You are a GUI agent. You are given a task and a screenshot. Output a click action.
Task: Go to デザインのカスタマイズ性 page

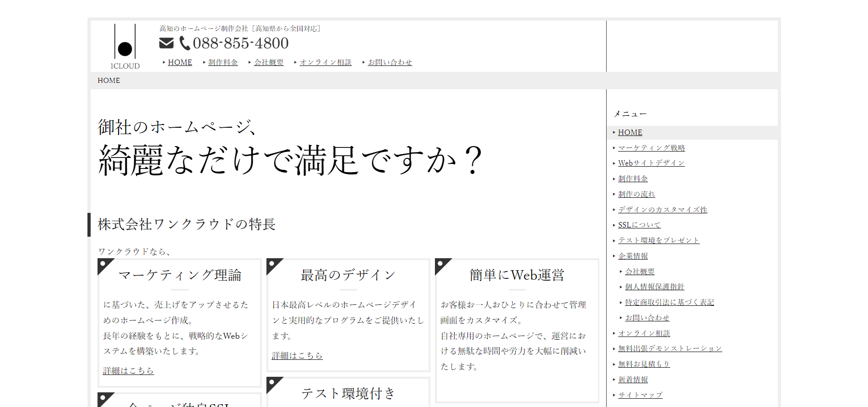662,210
